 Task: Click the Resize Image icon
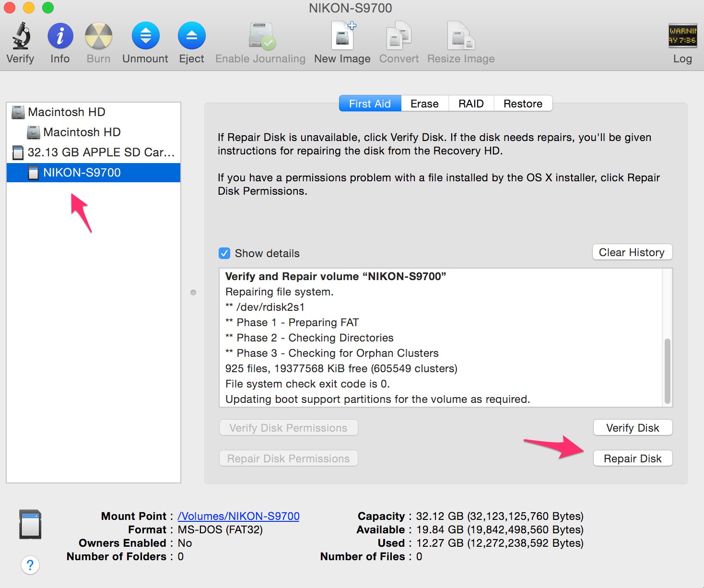[x=461, y=36]
